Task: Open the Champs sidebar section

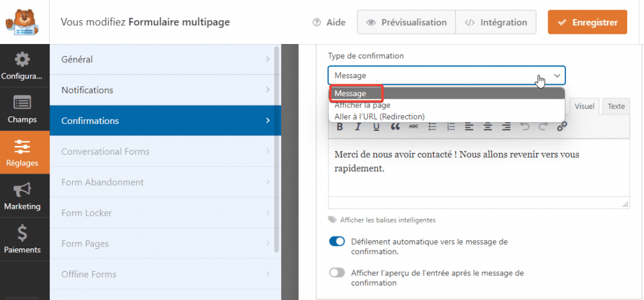Action: (x=25, y=109)
